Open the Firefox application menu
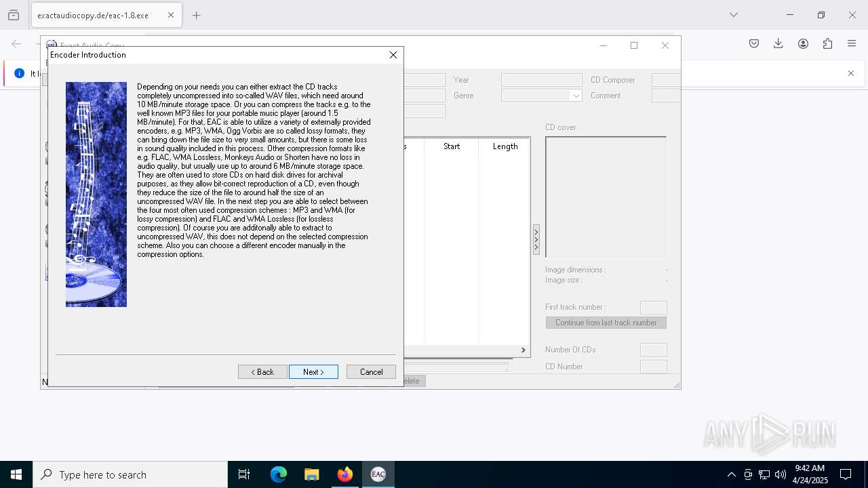The width and height of the screenshot is (868, 488). (852, 43)
